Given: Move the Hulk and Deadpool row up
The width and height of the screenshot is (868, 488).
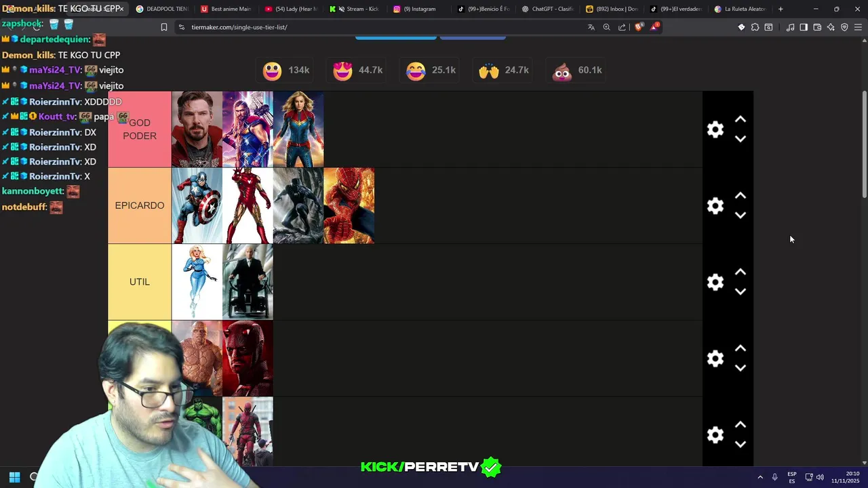Looking at the screenshot, I should (x=741, y=425).
